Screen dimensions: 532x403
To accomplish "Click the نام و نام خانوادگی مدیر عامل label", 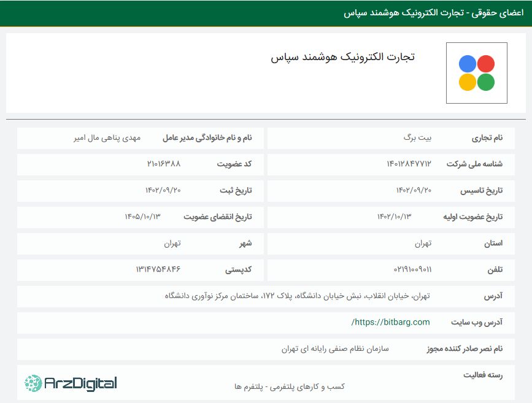I will [207, 138].
